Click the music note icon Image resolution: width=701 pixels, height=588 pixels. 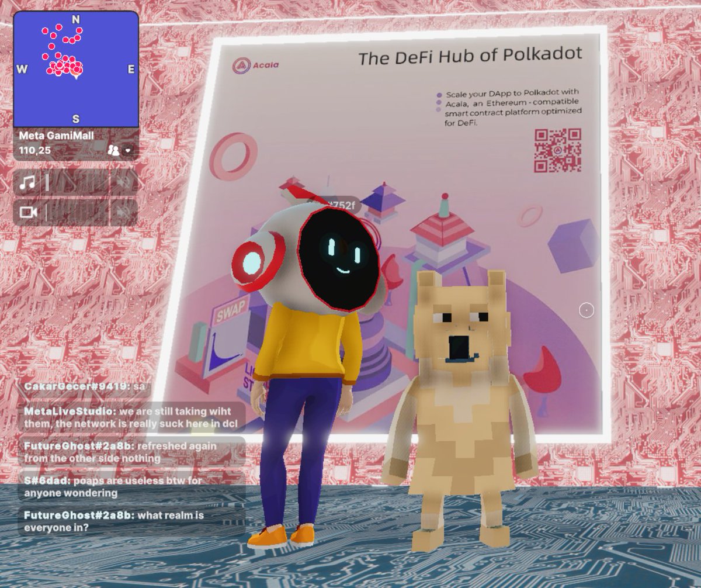(x=27, y=183)
